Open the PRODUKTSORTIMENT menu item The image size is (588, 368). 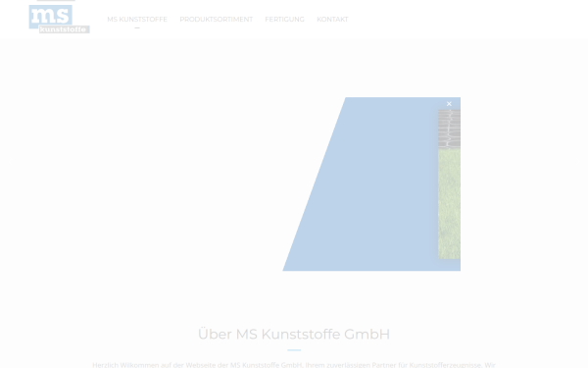pyautogui.click(x=216, y=20)
